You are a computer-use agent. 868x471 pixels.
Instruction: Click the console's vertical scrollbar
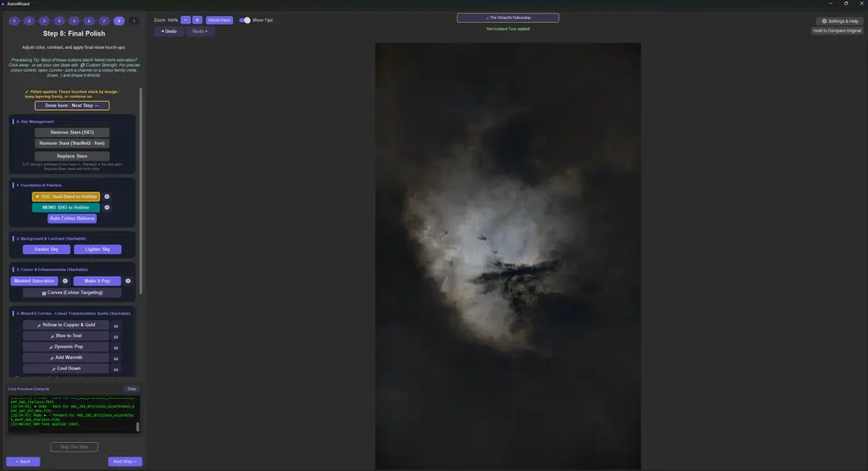(x=137, y=427)
